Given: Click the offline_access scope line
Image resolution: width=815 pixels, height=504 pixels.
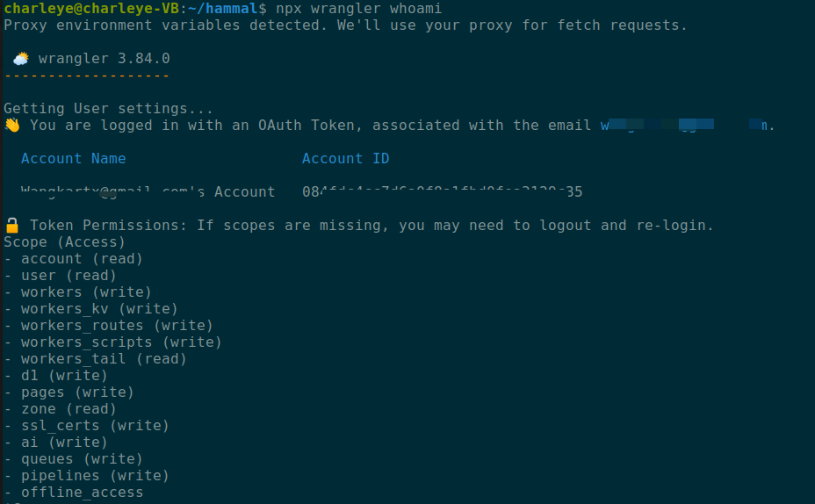Looking at the screenshot, I should point(73,492).
